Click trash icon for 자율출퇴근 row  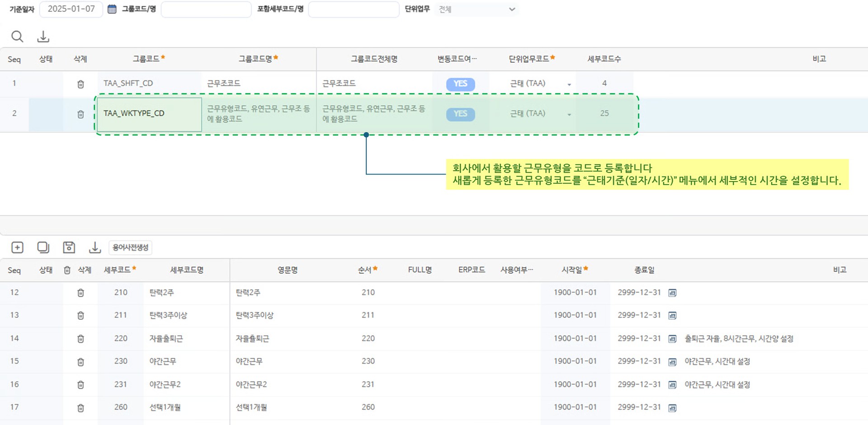coord(80,339)
